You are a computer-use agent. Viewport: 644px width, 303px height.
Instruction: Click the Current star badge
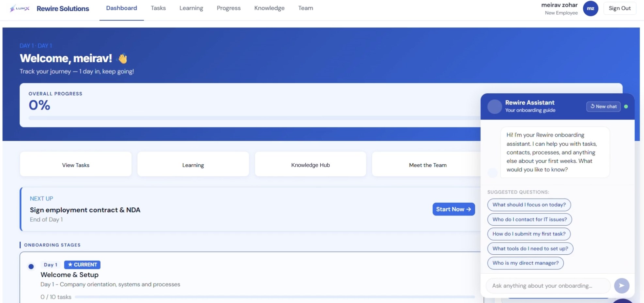click(82, 265)
